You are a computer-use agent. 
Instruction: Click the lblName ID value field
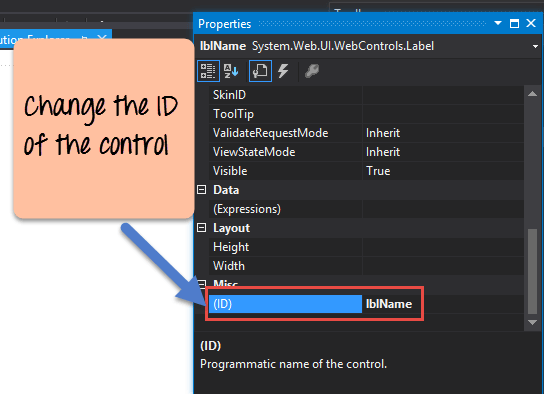point(443,304)
